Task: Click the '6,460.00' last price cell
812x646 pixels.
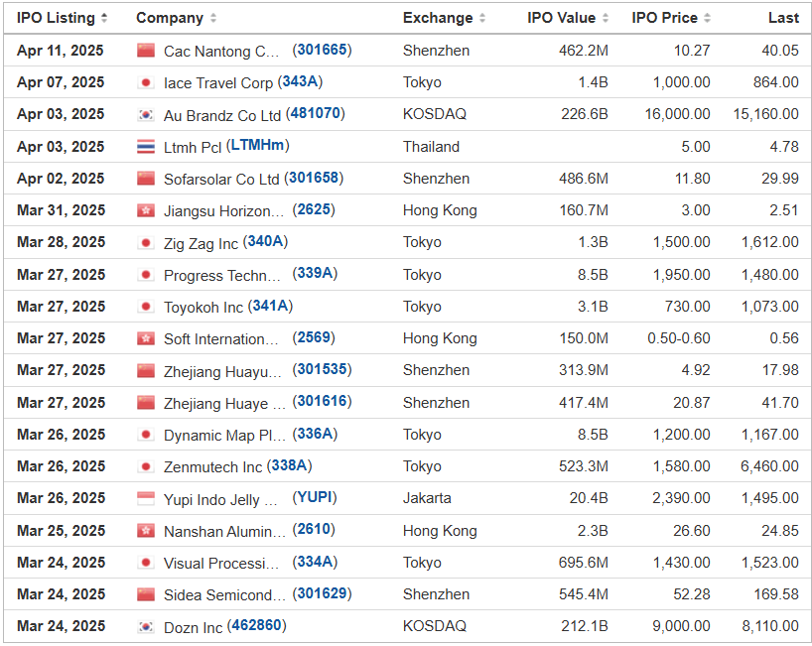Action: click(769, 467)
